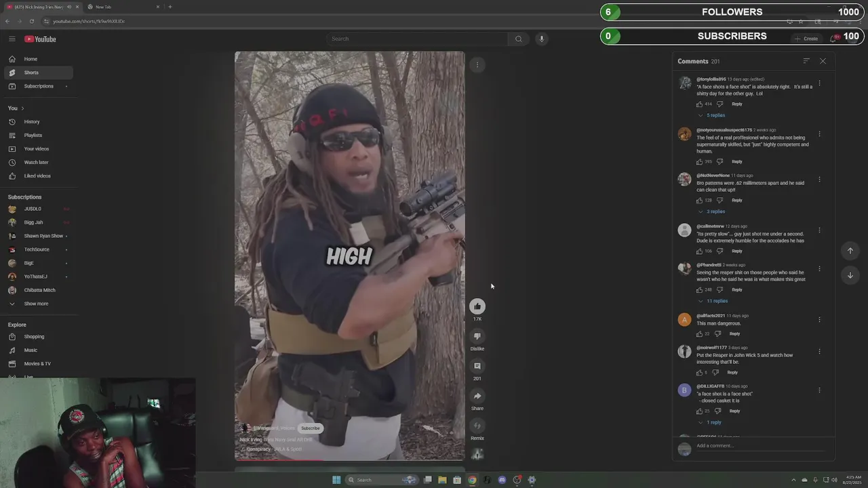Click the search magnifier button

[519, 39]
